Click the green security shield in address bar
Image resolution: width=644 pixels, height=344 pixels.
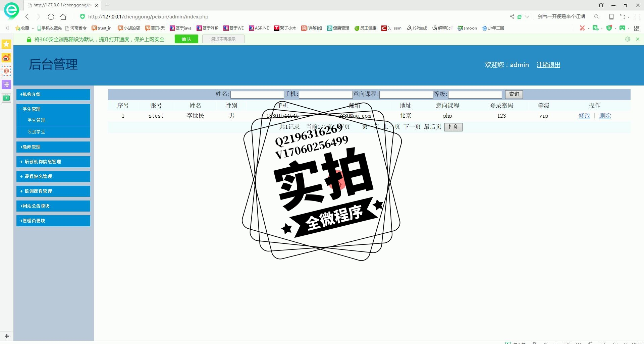pos(83,16)
